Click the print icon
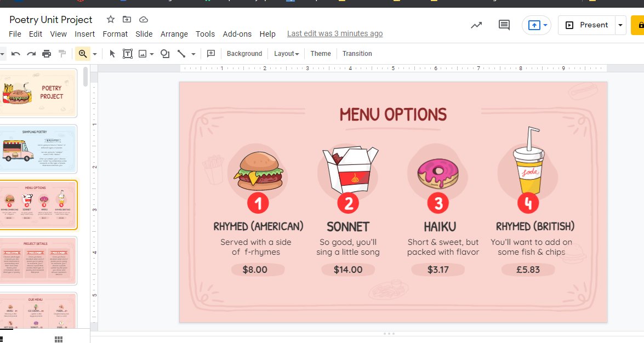Viewport: 644px width, 343px height. click(x=47, y=54)
